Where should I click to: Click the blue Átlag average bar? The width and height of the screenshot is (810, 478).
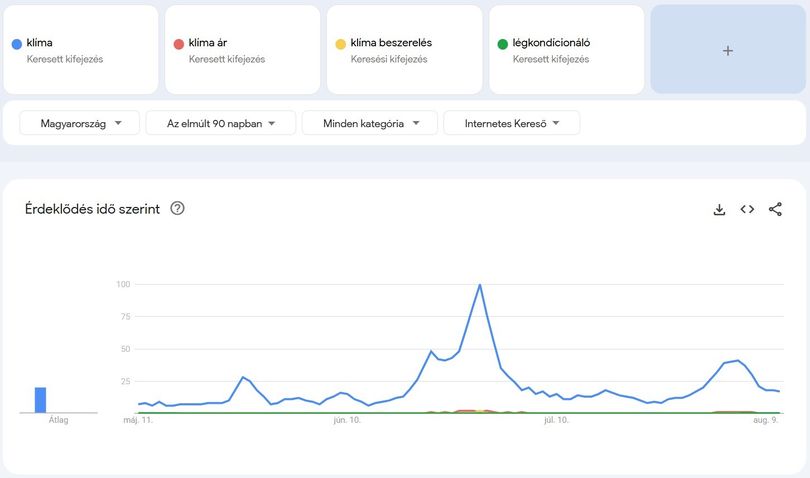40,400
